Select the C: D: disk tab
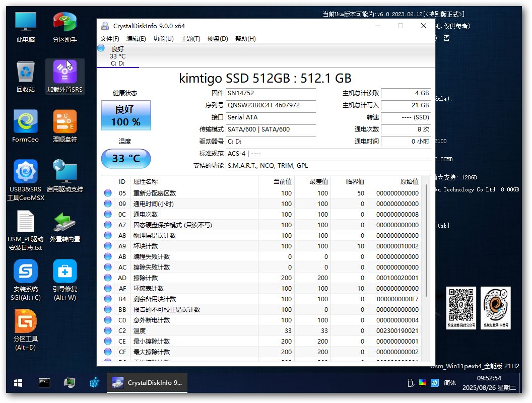Viewport: 532px width, 403px height. coord(118,55)
